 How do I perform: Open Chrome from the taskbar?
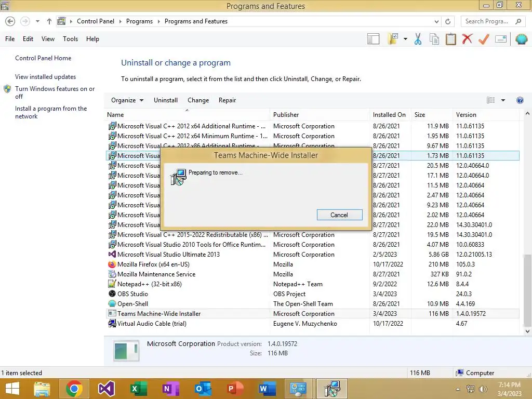point(74,389)
